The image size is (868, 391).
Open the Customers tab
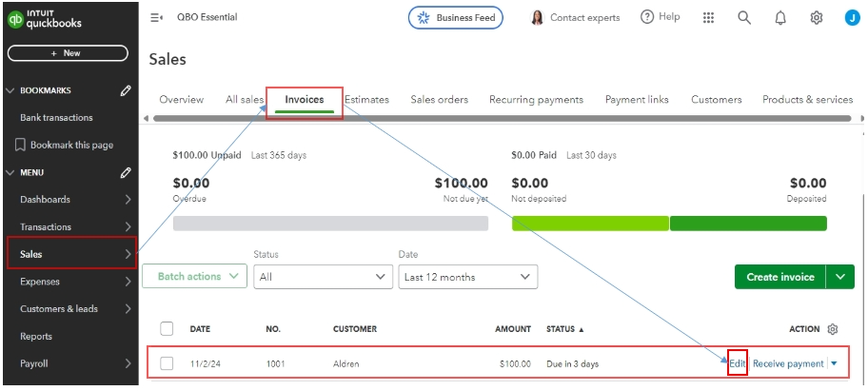[x=716, y=99]
